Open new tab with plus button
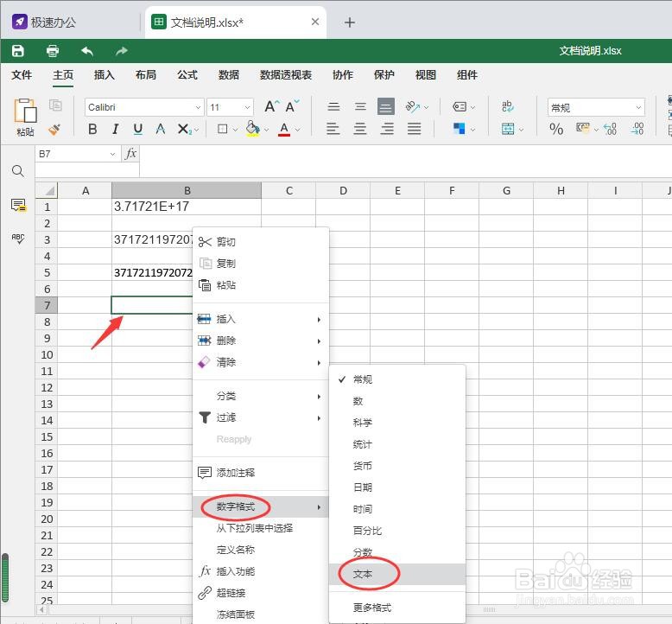672x624 pixels. click(x=350, y=22)
